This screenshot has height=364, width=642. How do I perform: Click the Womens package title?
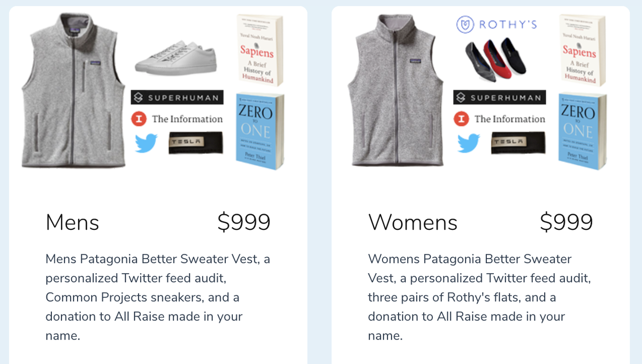(412, 222)
